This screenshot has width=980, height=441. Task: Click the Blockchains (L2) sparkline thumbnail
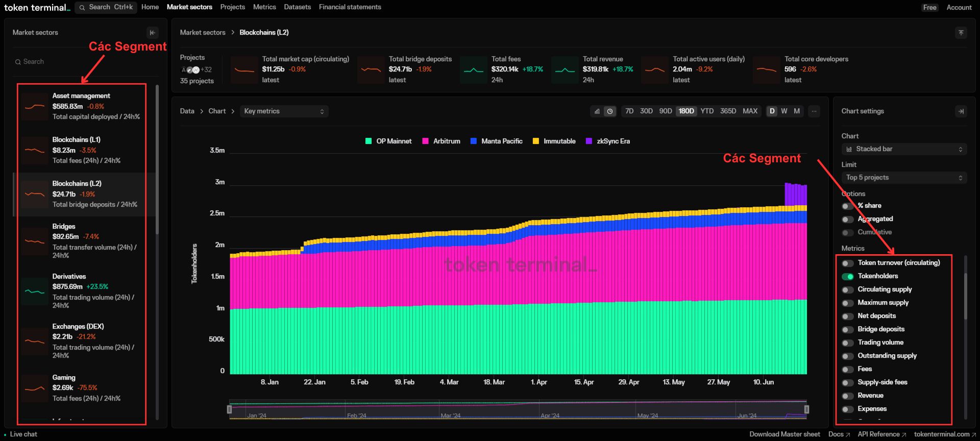[x=35, y=194]
